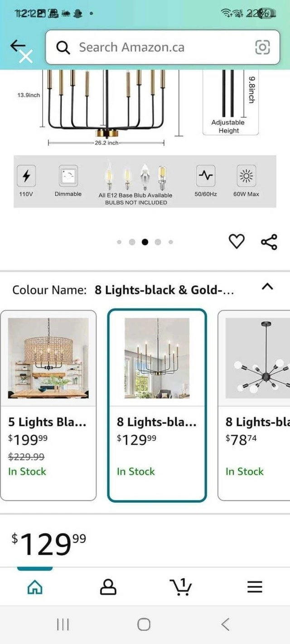Open the shopping cart
The image size is (290, 644).
coord(182,587)
